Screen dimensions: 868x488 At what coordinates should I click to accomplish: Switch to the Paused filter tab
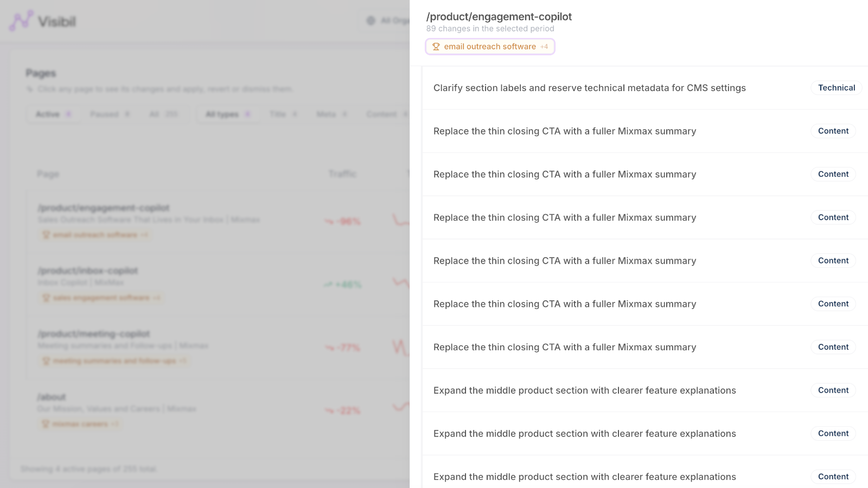coord(110,114)
